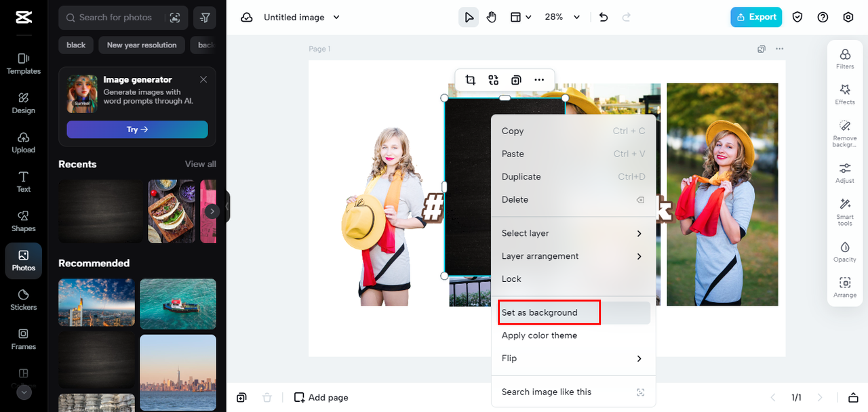Open the Filters panel
The width and height of the screenshot is (868, 412).
click(x=845, y=59)
